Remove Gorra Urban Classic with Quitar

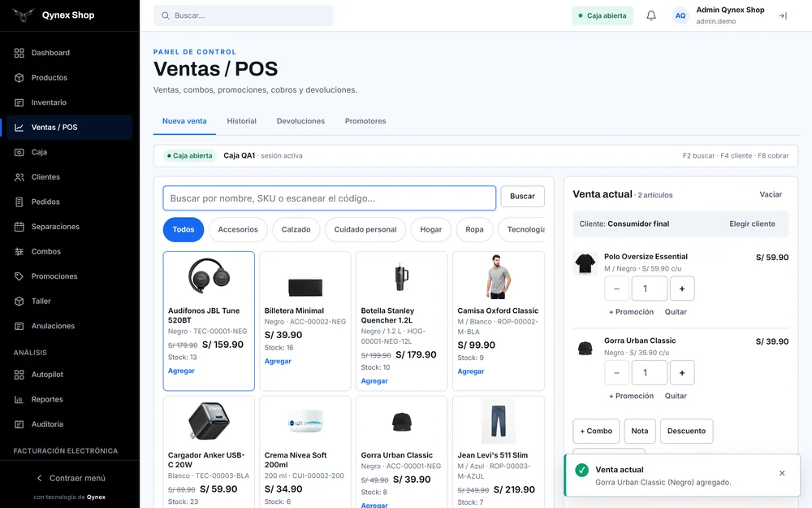676,396
